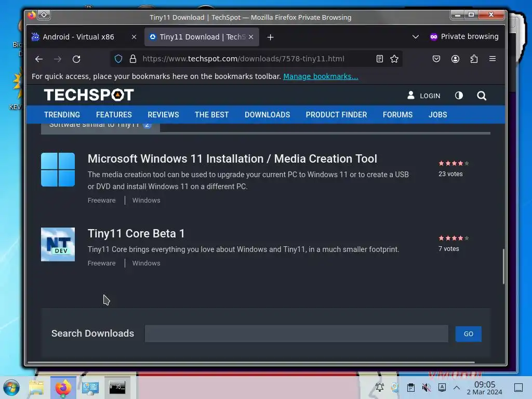Click the page vertical scrollbar thumb
Viewport: 532px width, 399px height.
click(503, 267)
